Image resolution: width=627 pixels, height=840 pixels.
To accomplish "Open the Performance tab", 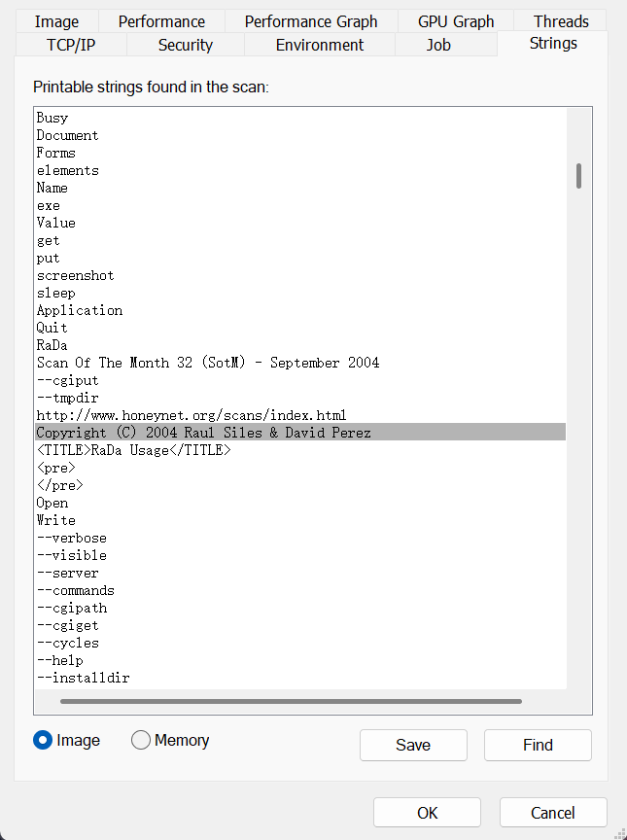I will tap(161, 21).
